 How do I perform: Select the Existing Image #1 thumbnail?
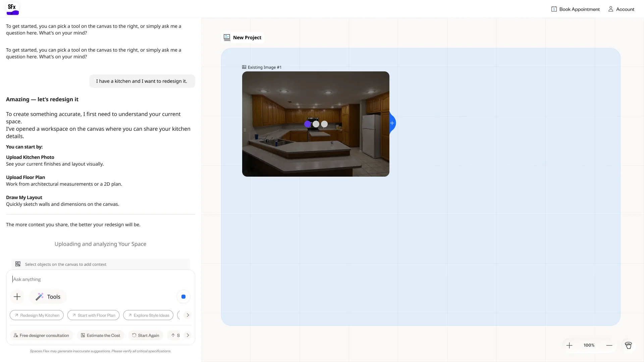point(316,124)
